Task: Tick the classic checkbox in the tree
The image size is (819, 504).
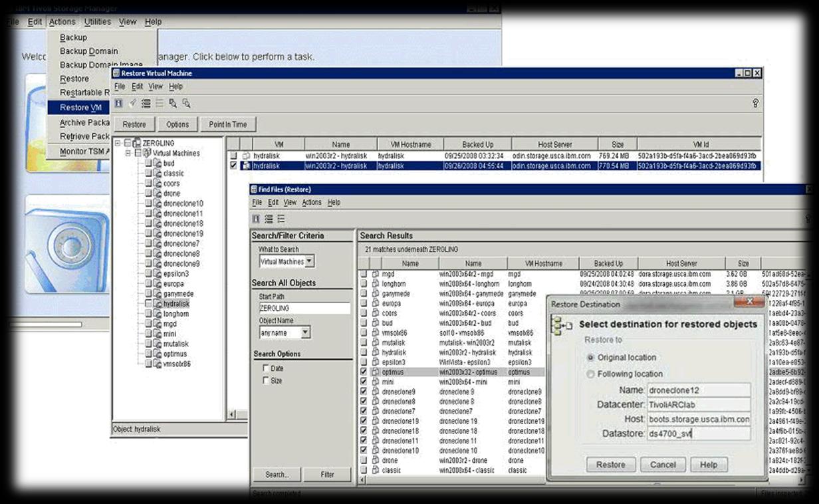Action: [x=149, y=174]
